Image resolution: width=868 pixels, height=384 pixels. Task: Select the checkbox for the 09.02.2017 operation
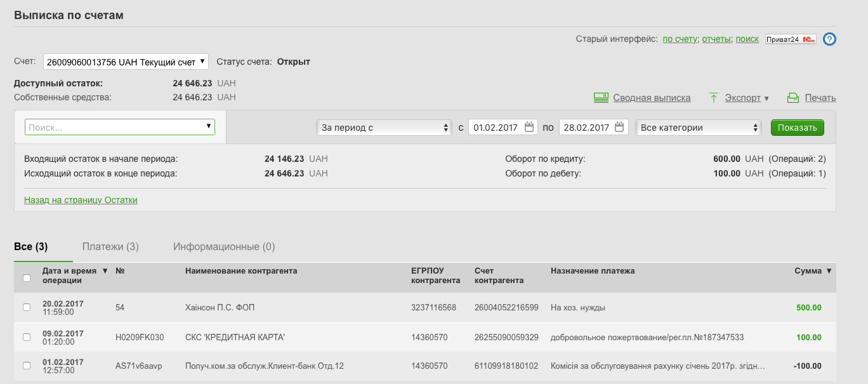pyautogui.click(x=27, y=337)
